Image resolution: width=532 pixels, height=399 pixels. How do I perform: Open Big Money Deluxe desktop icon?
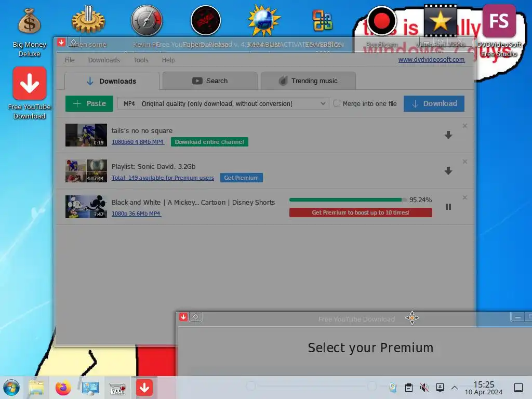tap(29, 33)
